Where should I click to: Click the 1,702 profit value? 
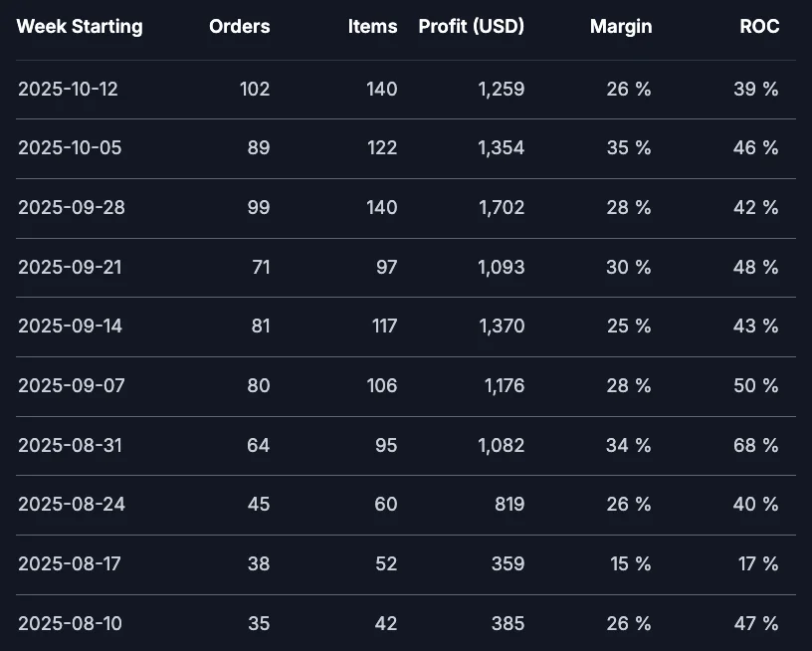coord(501,208)
